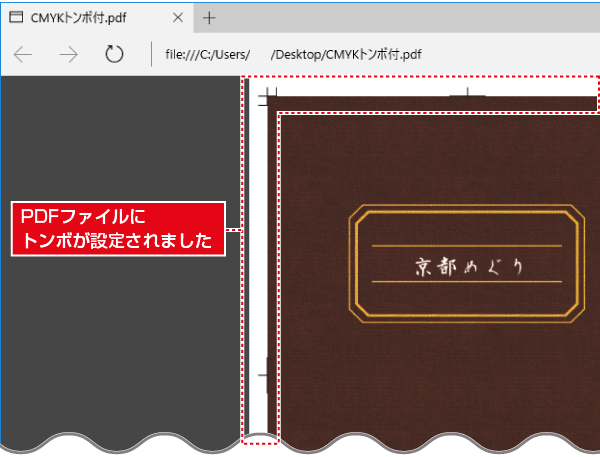Select the CMYKトンボ付.pdf tab
The image size is (600, 457).
coord(97,18)
